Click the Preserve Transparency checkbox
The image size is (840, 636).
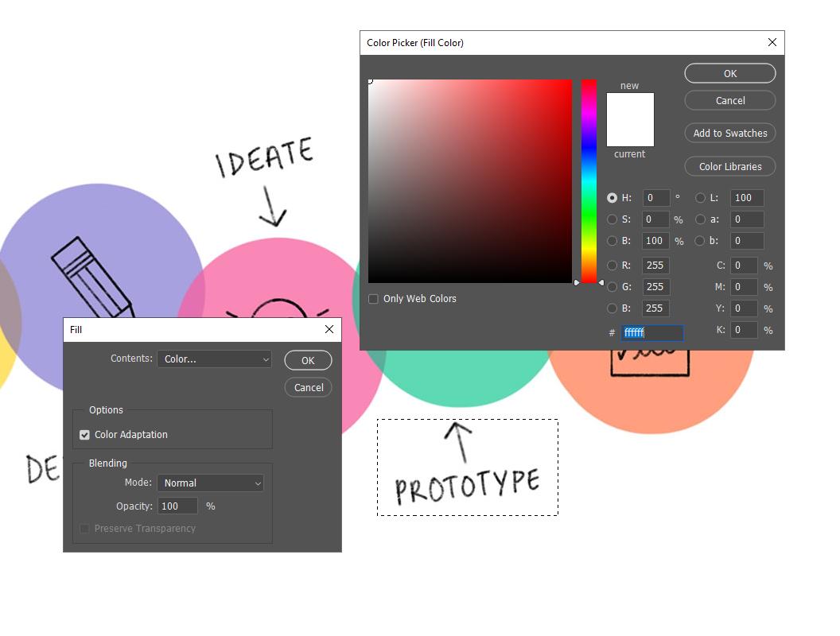click(85, 528)
